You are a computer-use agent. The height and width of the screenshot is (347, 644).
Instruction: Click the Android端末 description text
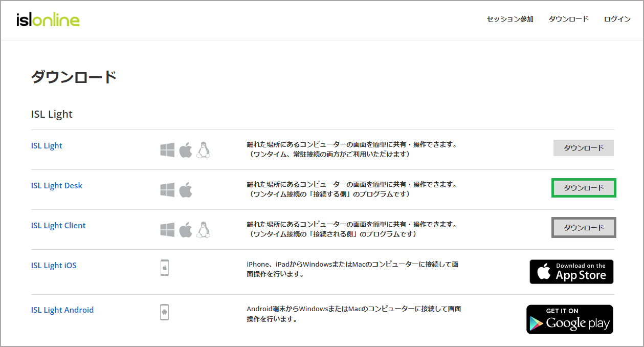[x=354, y=314]
